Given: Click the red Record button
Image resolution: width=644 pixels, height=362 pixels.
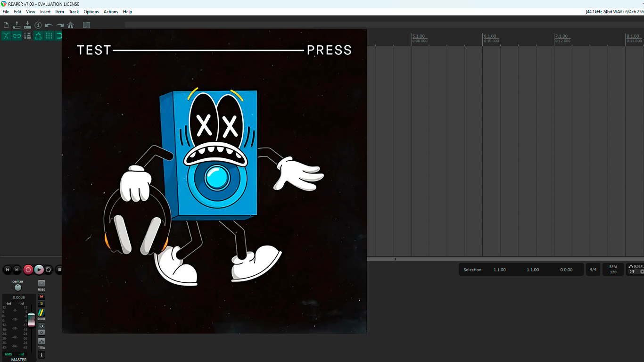Looking at the screenshot, I should click(x=28, y=270).
